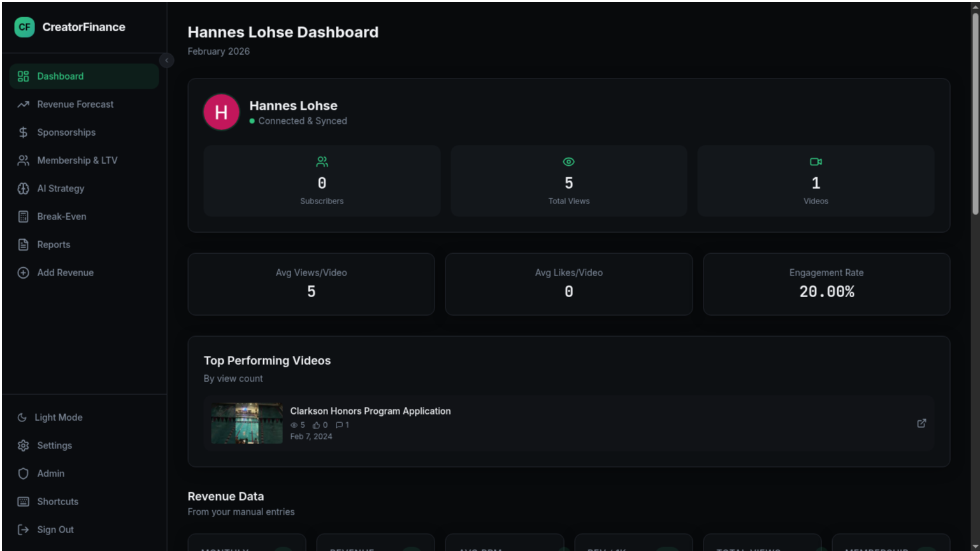Open AI Strategy via its globe icon

click(x=23, y=188)
